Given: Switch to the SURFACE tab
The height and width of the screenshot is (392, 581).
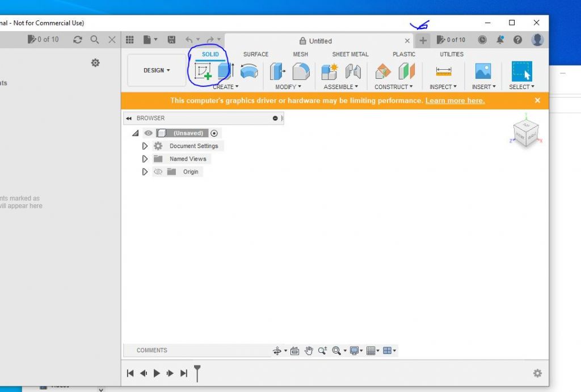Looking at the screenshot, I should point(256,54).
